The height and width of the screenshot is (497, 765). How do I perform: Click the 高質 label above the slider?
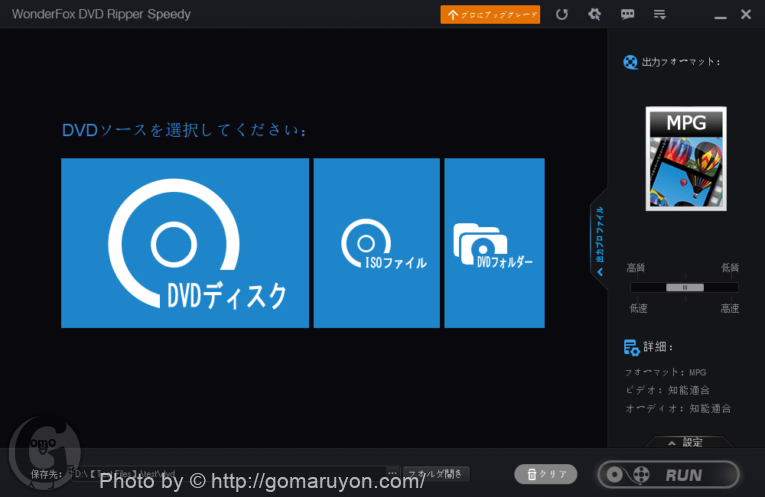point(636,268)
